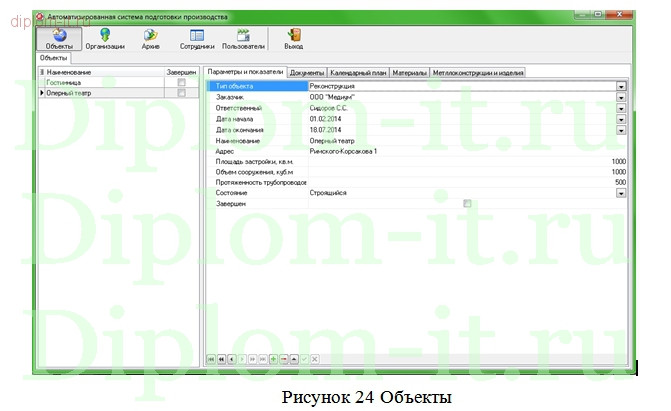
Task: Open the Дата начала date picker dropdown
Action: [x=621, y=119]
